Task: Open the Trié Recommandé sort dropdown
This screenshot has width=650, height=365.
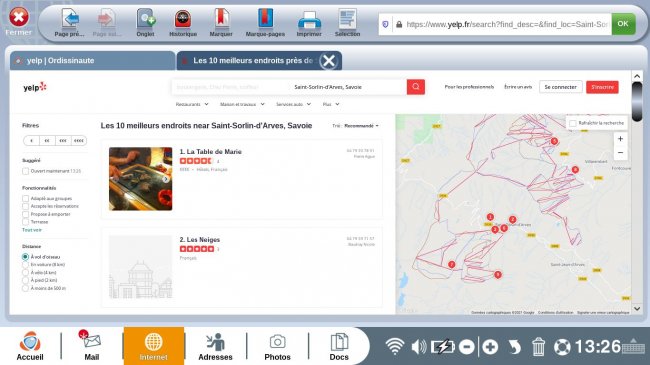Action: point(356,126)
